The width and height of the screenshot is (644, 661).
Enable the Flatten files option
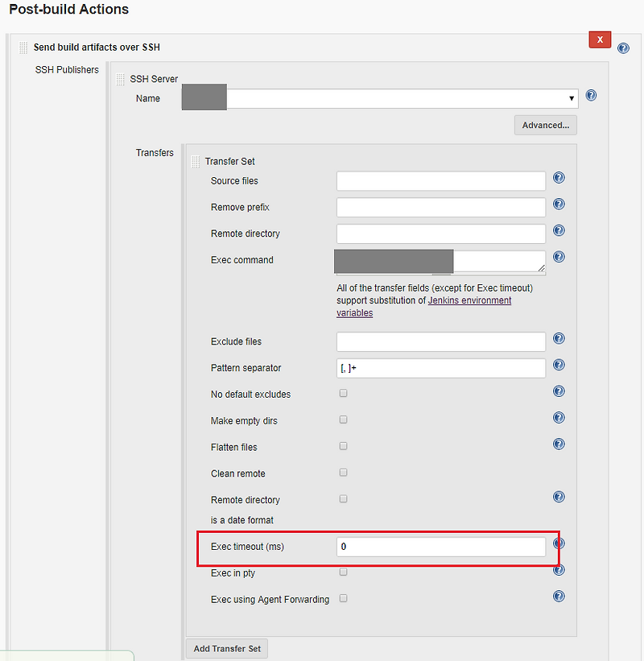343,446
